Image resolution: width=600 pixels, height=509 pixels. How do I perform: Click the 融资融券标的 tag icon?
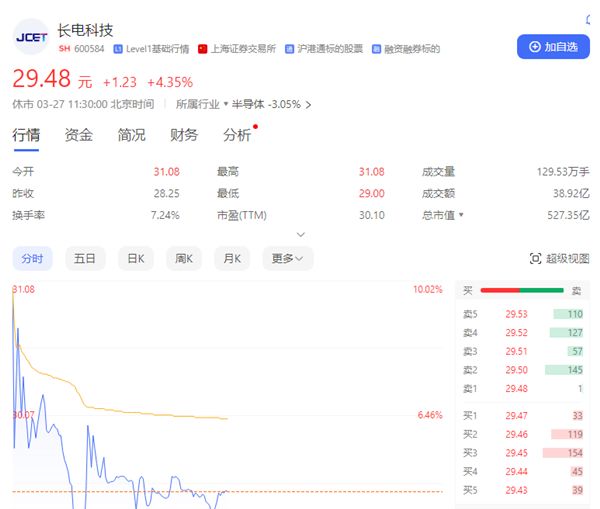tap(377, 49)
